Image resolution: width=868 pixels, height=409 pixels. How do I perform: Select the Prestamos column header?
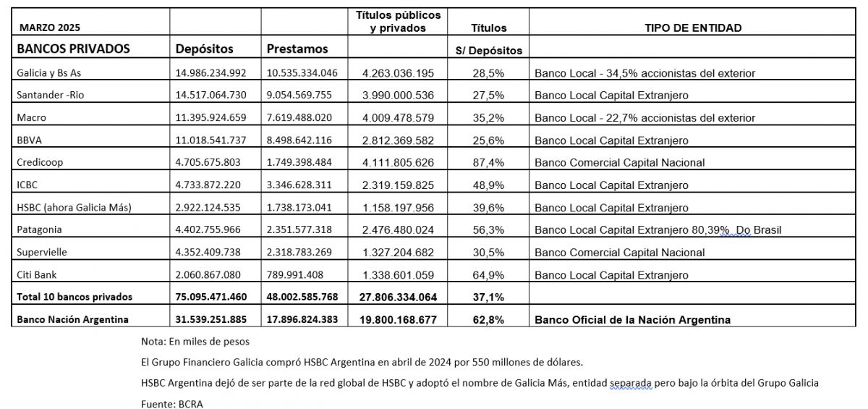pos(297,49)
